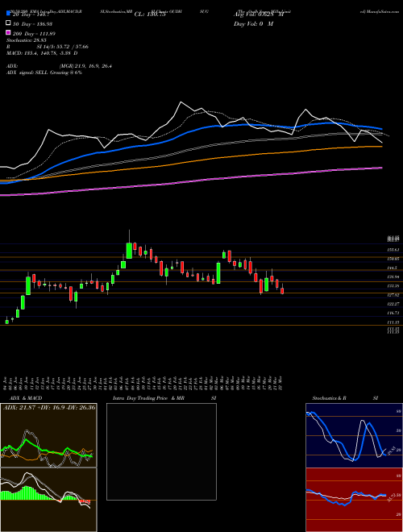The height and width of the screenshot is (532, 403).
Task: Select the '200 Day = 111.89' legend text
Action: (34, 34)
